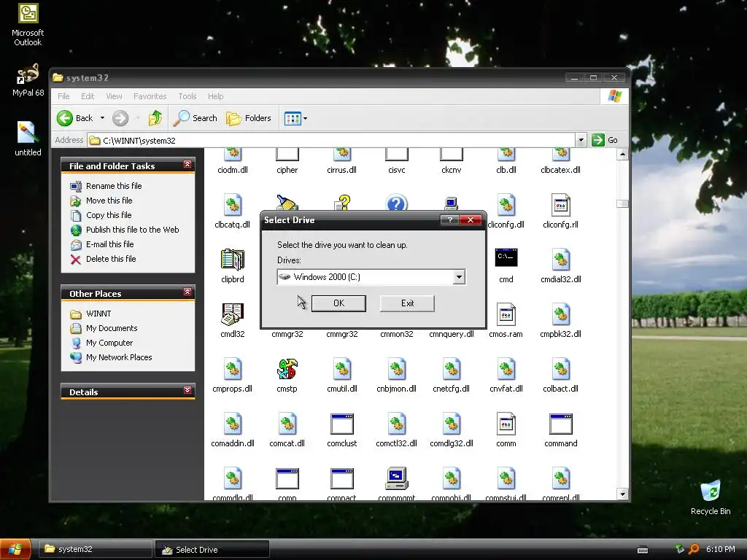Screen dimensions: 747x560
Task: Click Publish this file to the Web
Action: coord(133,230)
